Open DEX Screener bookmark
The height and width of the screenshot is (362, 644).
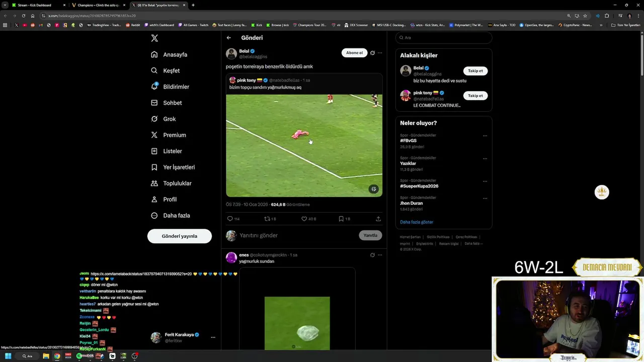[x=356, y=25]
